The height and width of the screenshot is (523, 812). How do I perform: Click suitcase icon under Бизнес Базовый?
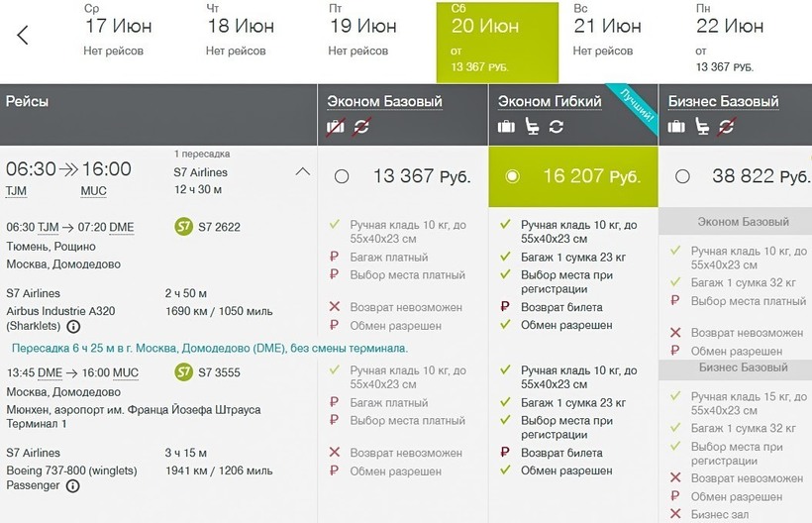(677, 126)
